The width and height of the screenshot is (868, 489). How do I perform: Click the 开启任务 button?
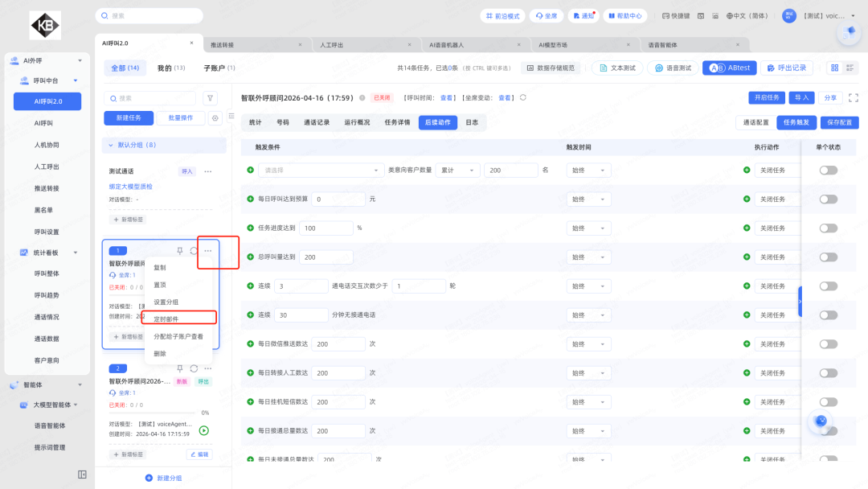(x=766, y=97)
